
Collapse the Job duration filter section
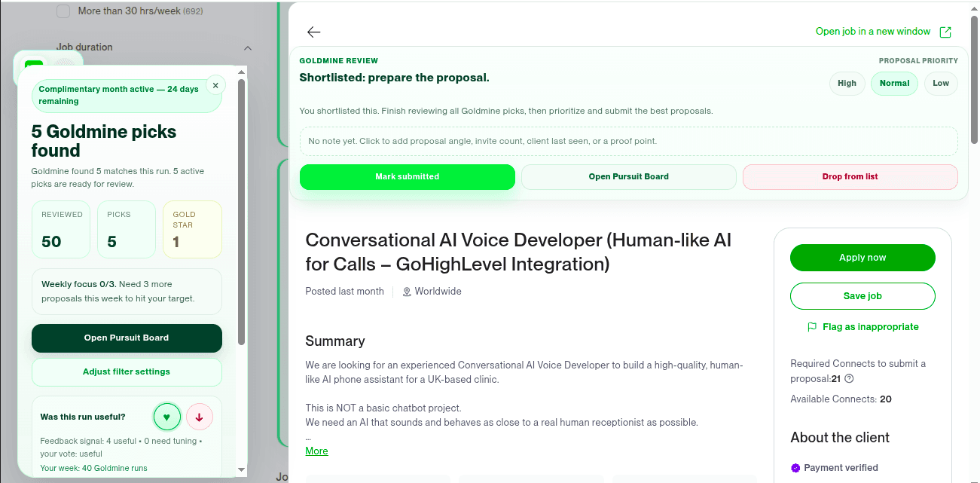pyautogui.click(x=247, y=47)
